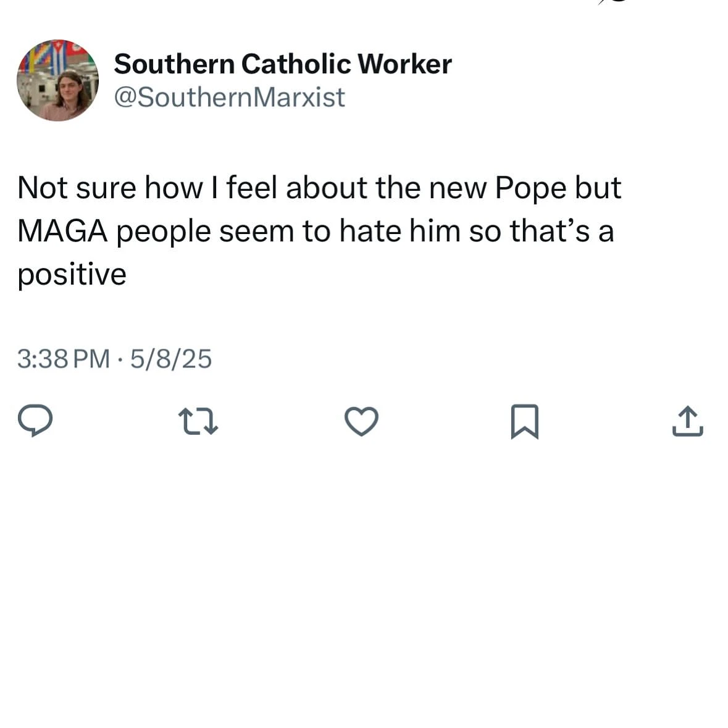This screenshot has height=728, width=728.
Task: Click the 3:38 PM timestamp
Action: click(x=64, y=359)
